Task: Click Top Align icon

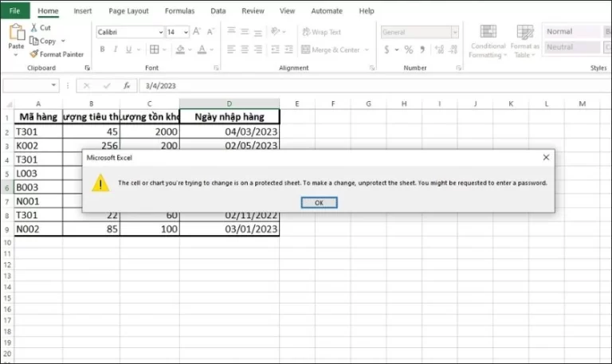Action: pyautogui.click(x=231, y=31)
